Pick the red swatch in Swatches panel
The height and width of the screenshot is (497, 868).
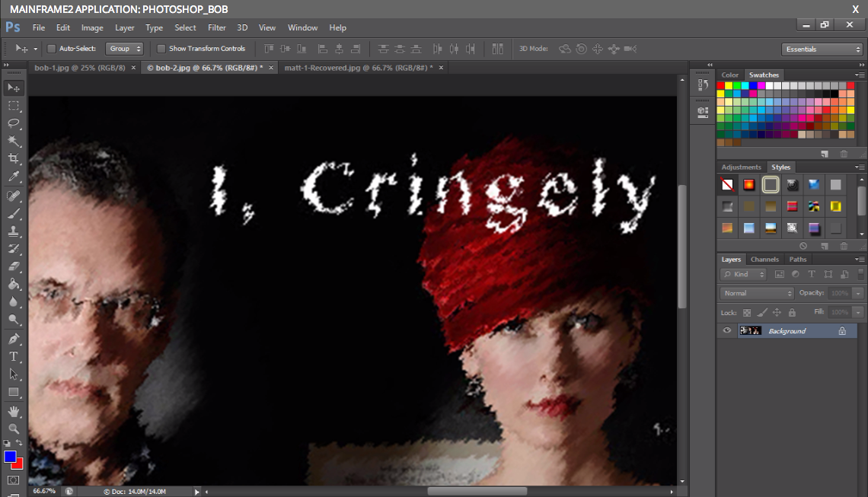pyautogui.click(x=721, y=86)
